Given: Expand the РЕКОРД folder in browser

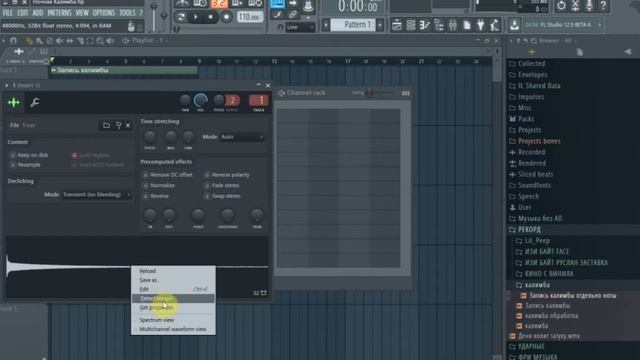Looking at the screenshot, I should 530,229.
